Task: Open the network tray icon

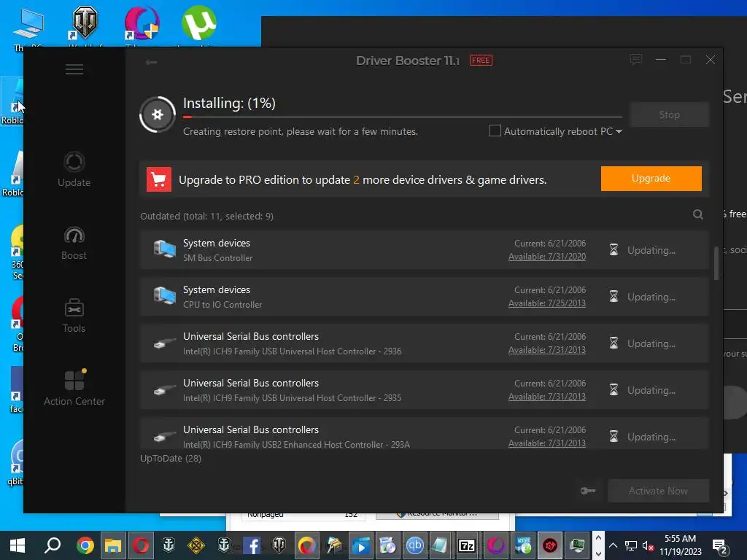Action: click(x=631, y=545)
